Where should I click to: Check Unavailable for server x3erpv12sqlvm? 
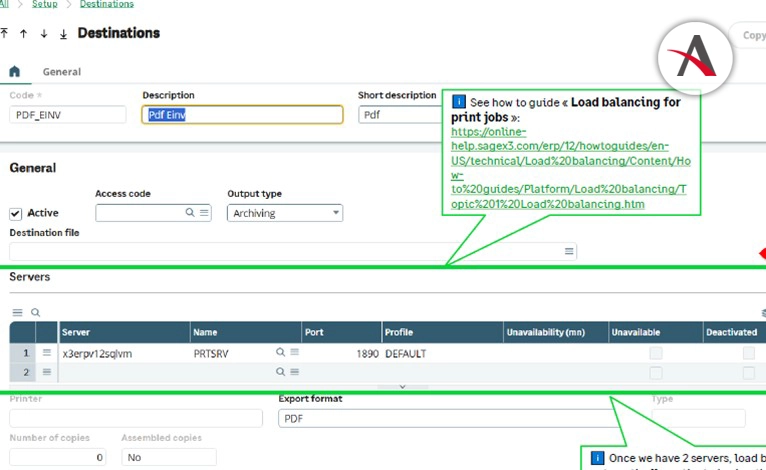[x=656, y=353]
